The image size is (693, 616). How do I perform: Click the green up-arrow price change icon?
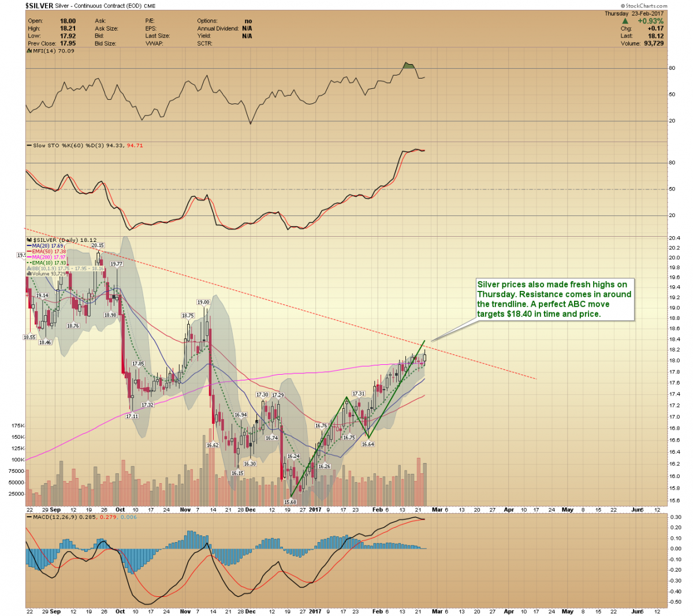625,21
